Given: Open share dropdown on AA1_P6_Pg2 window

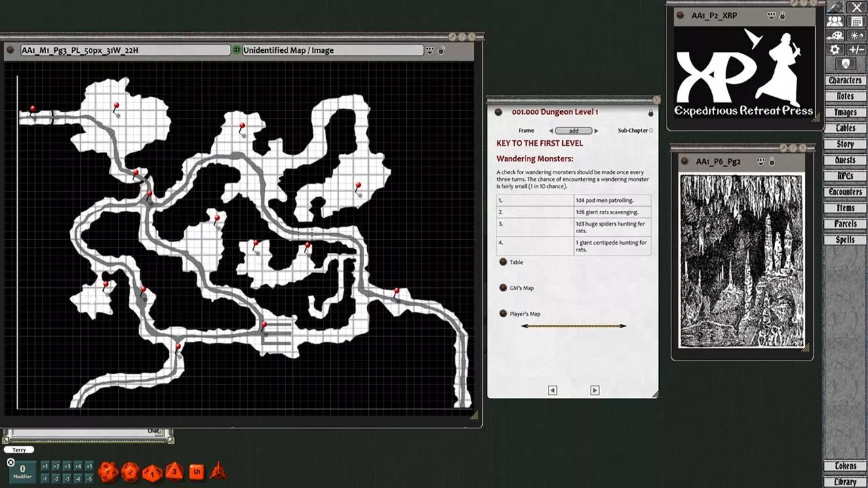Looking at the screenshot, I should pyautogui.click(x=760, y=161).
